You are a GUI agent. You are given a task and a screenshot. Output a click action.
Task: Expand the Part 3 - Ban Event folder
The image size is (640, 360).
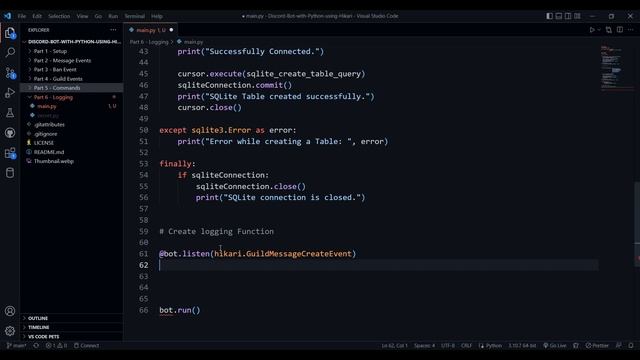click(x=72, y=69)
